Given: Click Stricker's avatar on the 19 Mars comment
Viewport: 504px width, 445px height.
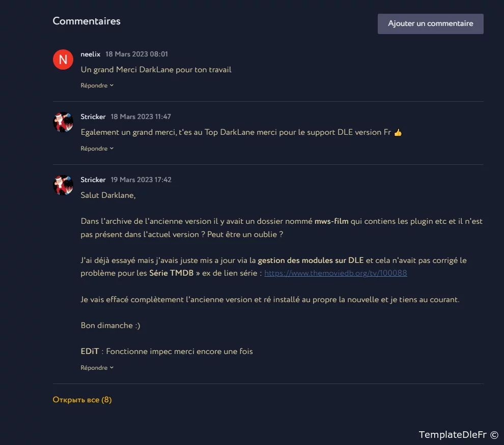Looking at the screenshot, I should pos(63,185).
